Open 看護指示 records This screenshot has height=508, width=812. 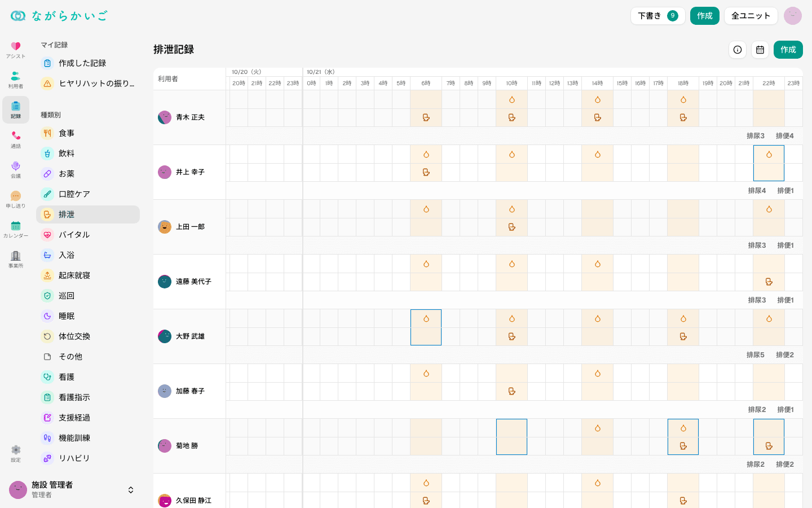coord(88,397)
